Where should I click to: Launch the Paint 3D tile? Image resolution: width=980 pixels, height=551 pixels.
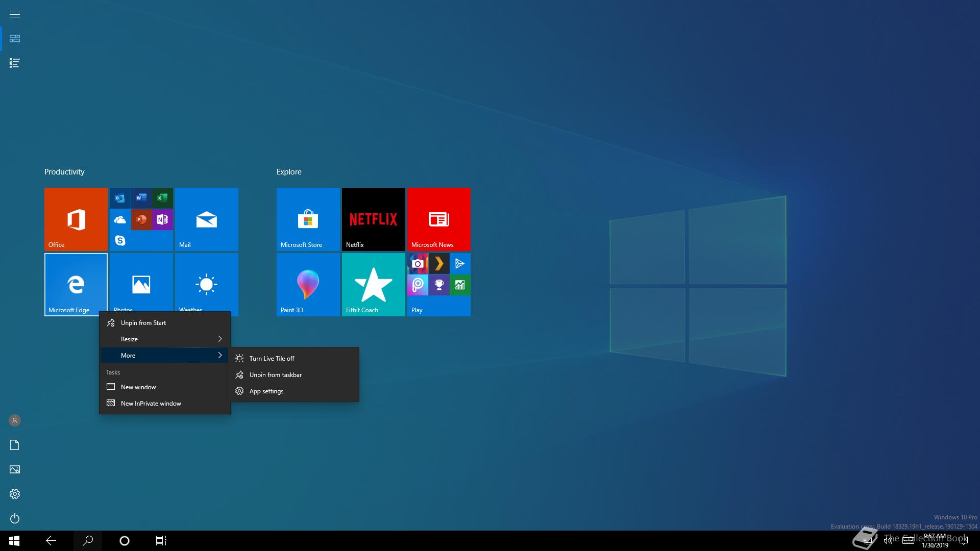click(308, 285)
